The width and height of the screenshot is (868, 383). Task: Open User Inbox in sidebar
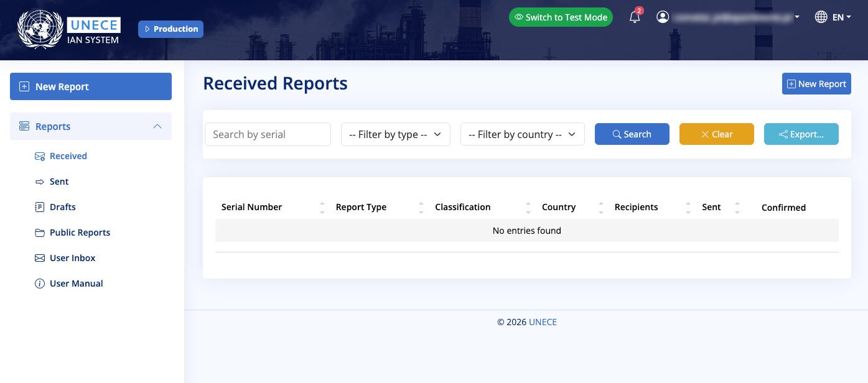click(73, 258)
